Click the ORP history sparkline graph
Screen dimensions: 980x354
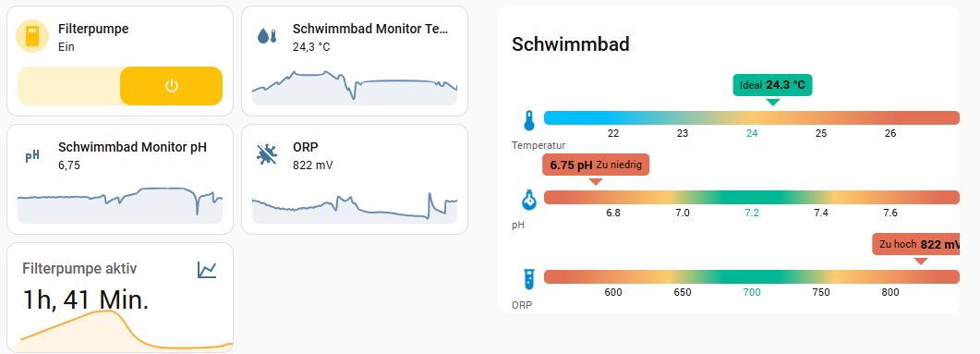[x=355, y=207]
